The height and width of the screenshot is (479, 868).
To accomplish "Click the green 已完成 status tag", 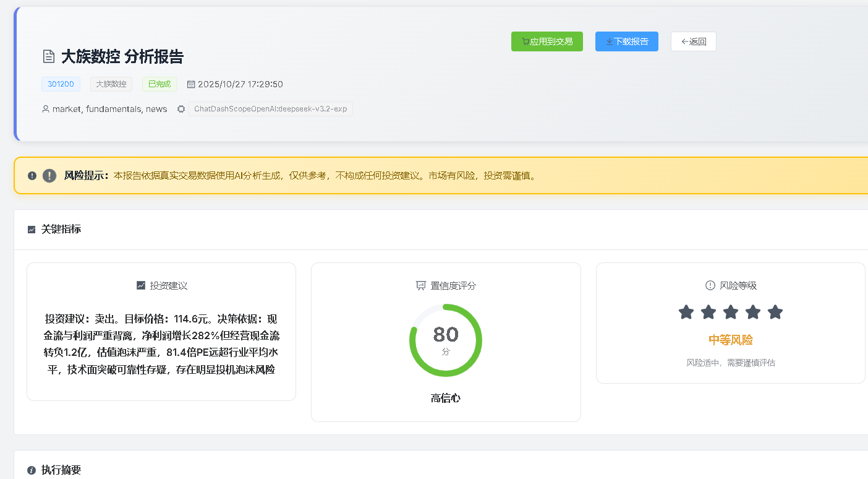I will click(160, 84).
